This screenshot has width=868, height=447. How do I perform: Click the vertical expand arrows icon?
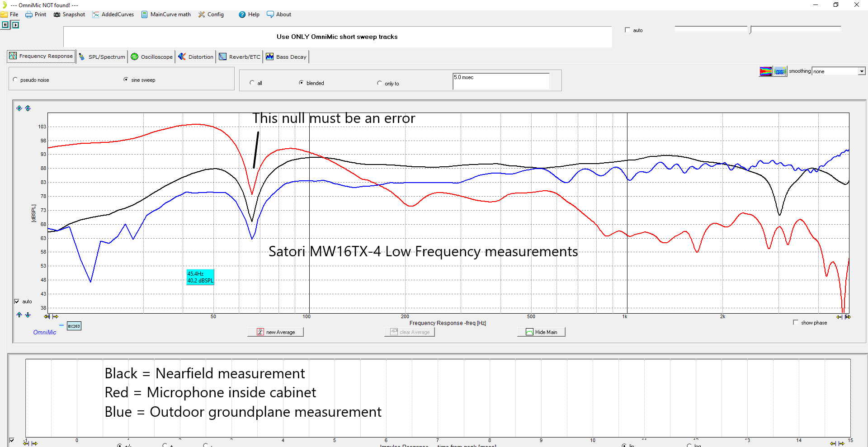[x=19, y=108]
